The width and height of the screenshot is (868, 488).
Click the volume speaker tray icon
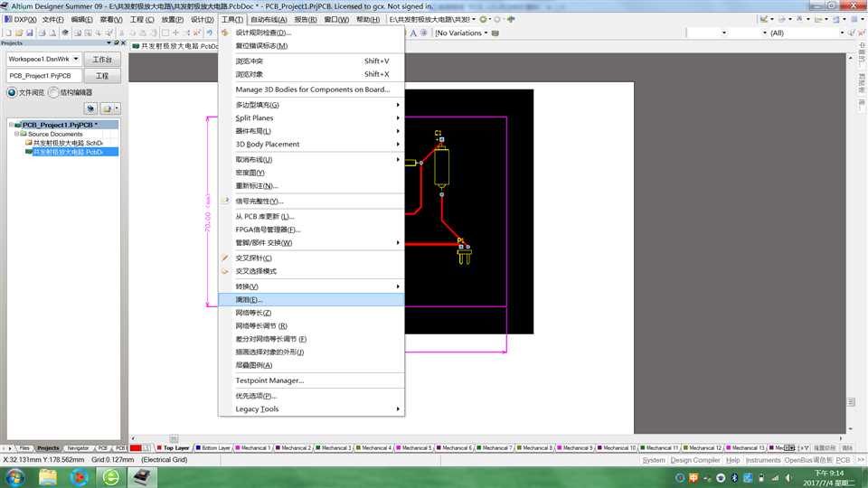pos(788,477)
